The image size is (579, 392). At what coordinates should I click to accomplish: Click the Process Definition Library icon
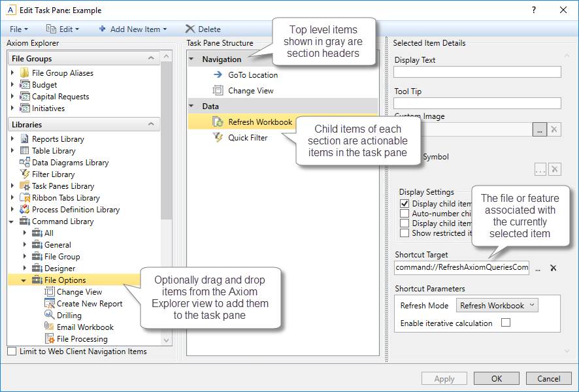[25, 210]
